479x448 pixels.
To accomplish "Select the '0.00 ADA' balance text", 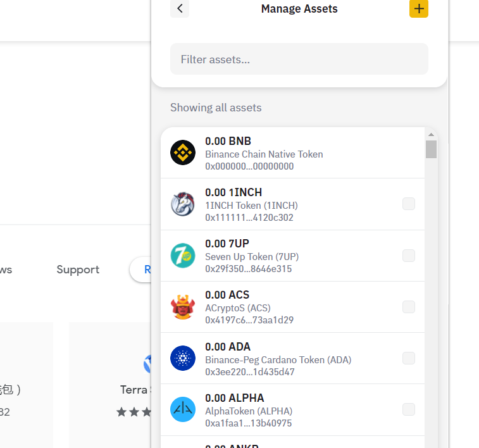I will [x=228, y=347].
